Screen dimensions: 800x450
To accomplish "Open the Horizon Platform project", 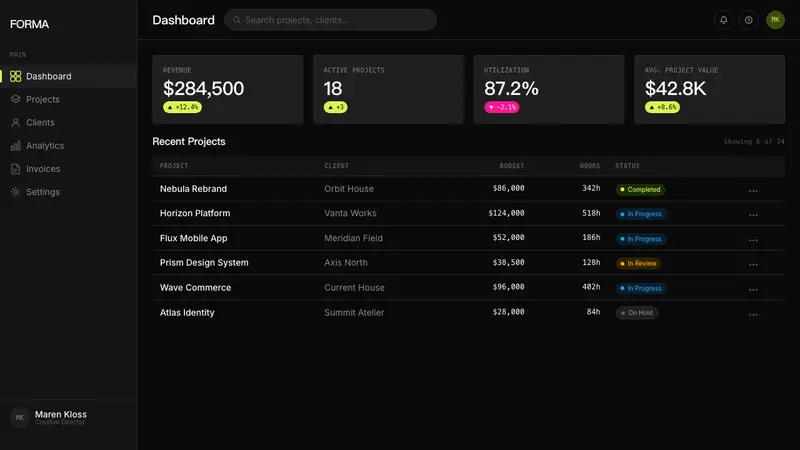I will point(195,213).
